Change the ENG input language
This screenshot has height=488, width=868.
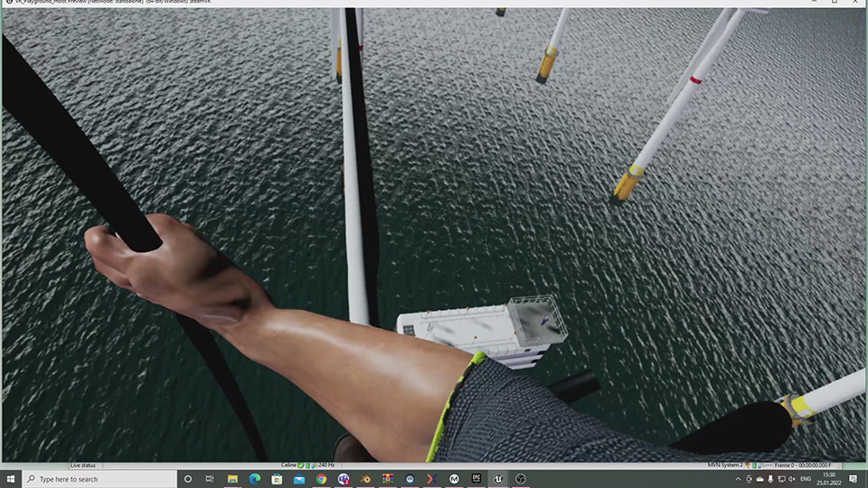pyautogui.click(x=806, y=479)
